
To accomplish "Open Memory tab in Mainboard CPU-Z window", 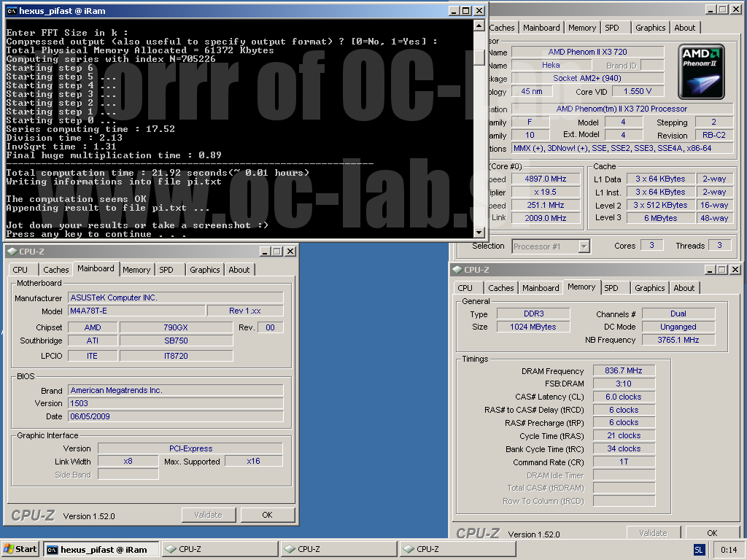I will click(x=136, y=270).
